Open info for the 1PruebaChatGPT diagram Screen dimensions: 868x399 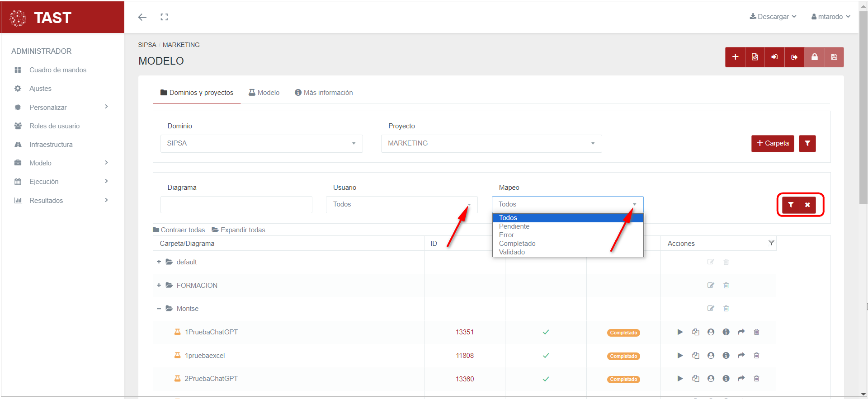726,332
